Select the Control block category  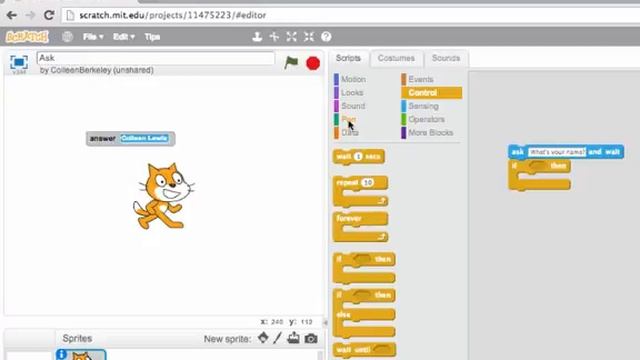click(431, 93)
